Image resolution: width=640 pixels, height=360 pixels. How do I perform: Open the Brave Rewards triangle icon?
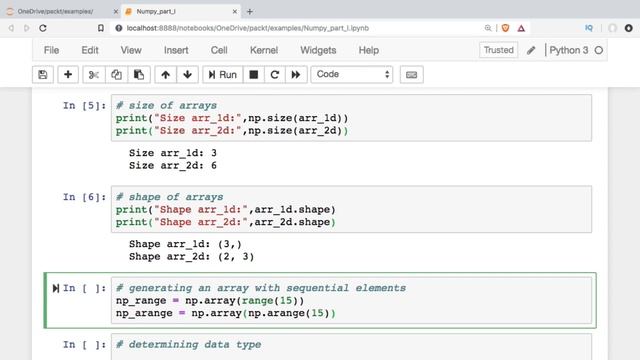click(521, 28)
